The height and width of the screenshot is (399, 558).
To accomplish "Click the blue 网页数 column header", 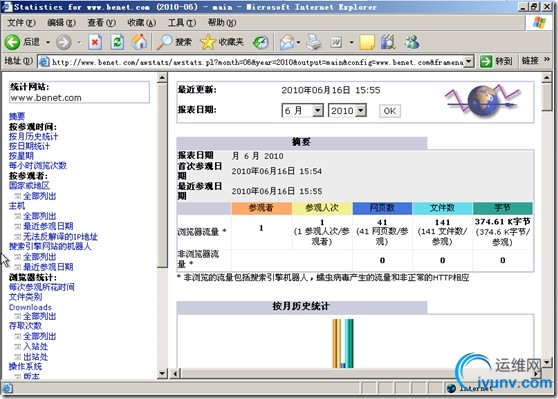I will (382, 208).
